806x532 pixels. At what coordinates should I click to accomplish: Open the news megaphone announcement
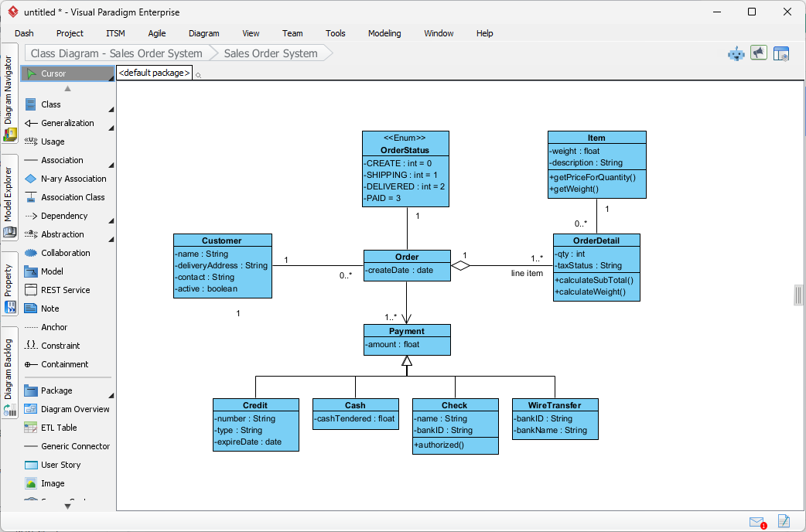[759, 53]
